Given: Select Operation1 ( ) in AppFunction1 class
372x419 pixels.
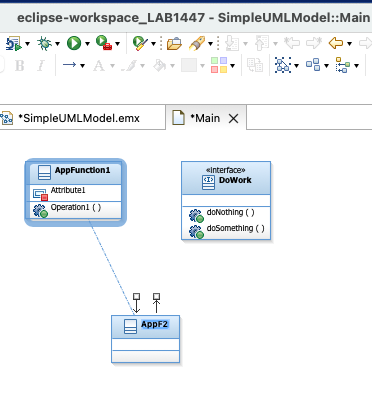Looking at the screenshot, I should click(76, 207).
